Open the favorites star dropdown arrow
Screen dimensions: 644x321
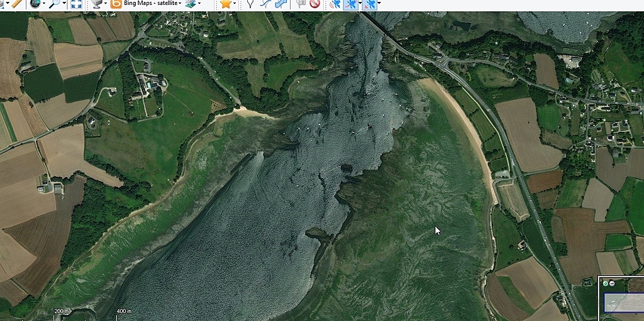(x=235, y=4)
